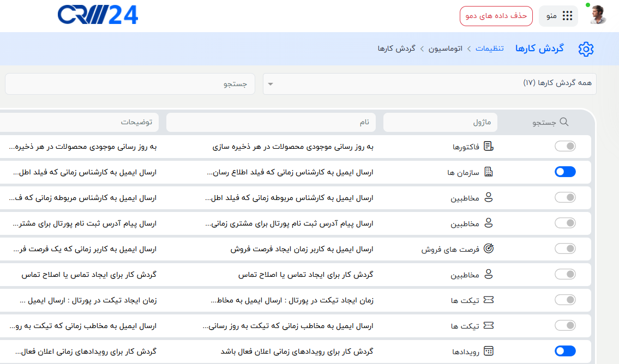Image resolution: width=619 pixels, height=364 pixels.
Task: Enable the فاکتورها workflow toggle
Action: coord(565,147)
